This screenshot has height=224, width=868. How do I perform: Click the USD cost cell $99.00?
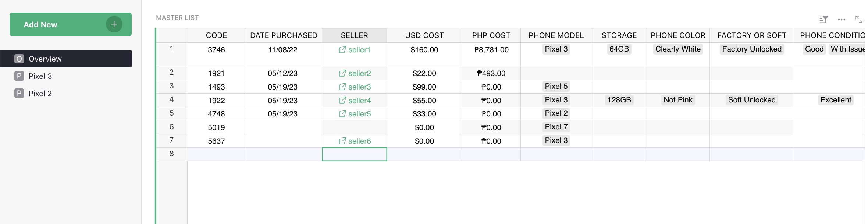click(x=424, y=87)
